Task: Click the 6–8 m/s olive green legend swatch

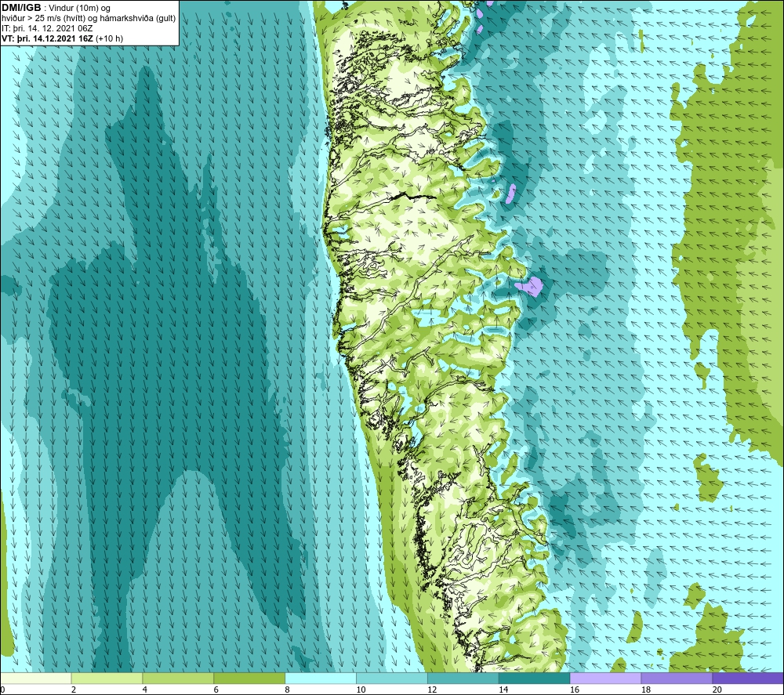Action: 249,678
